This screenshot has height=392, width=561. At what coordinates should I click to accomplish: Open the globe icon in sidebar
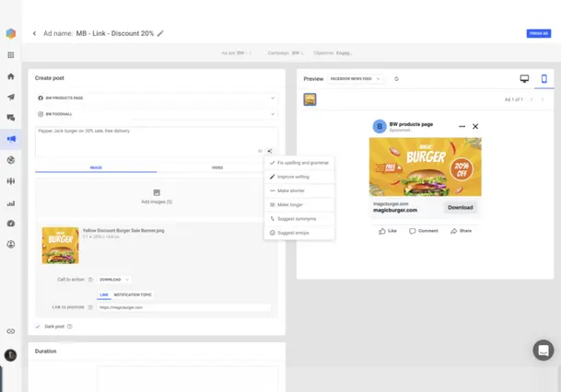pyautogui.click(x=11, y=160)
